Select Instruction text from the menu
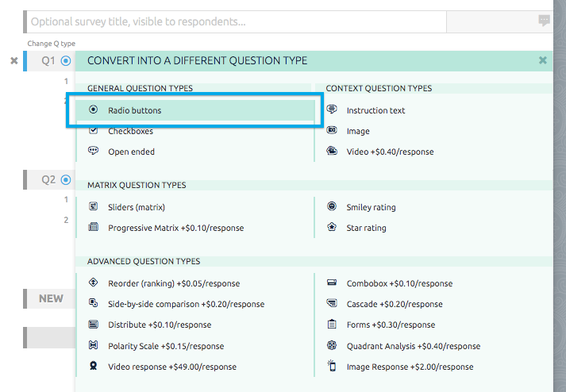 point(375,110)
